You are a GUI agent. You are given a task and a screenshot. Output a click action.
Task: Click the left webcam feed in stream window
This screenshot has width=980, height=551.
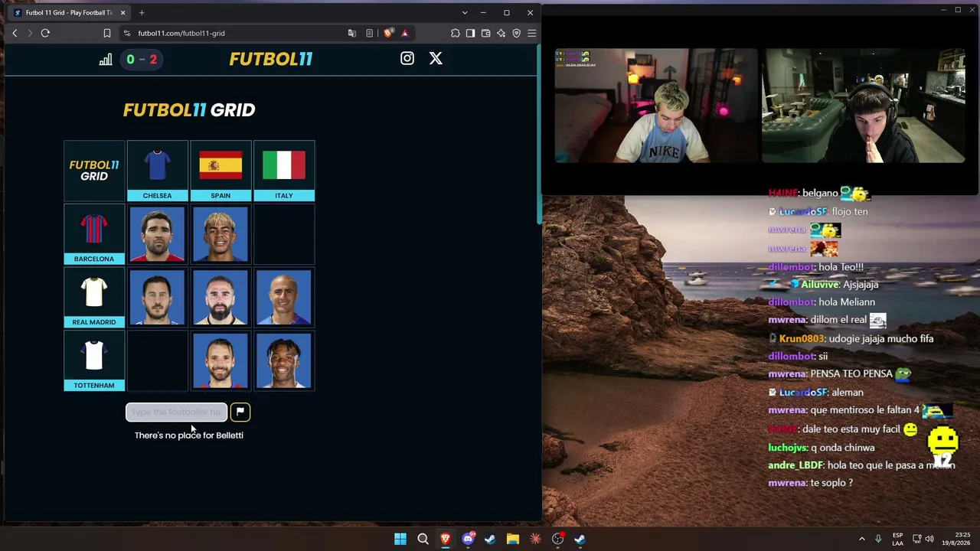tap(656, 106)
